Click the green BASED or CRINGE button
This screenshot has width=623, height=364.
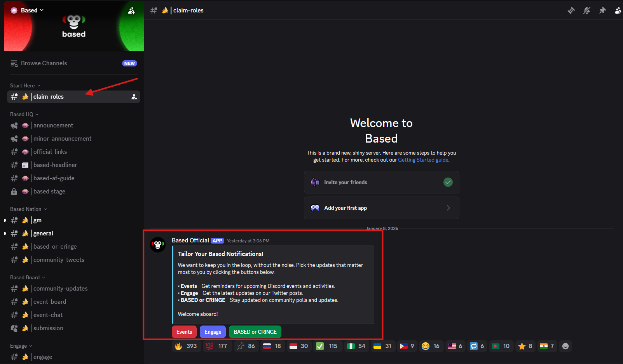tap(255, 332)
